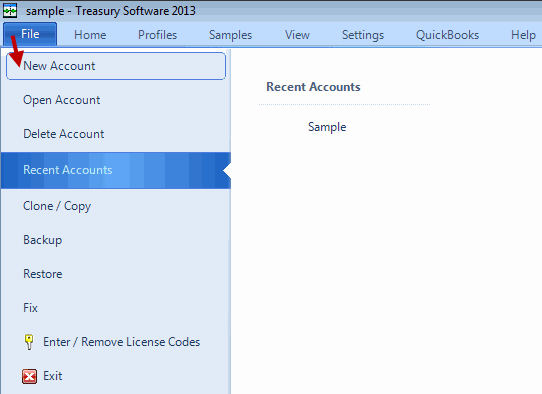Select Open Account menu entry
Viewport: 542px width, 394px height.
(116, 100)
